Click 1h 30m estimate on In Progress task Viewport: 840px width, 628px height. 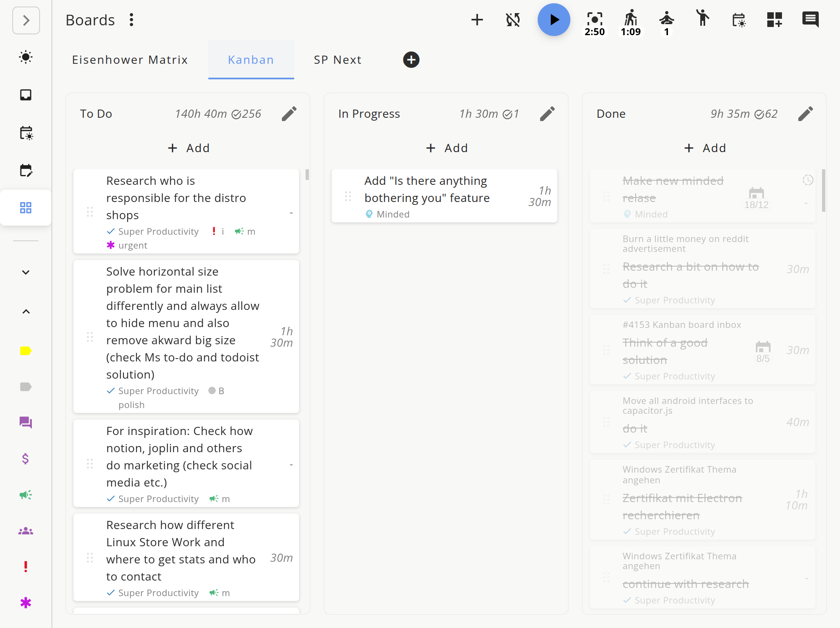coord(540,196)
